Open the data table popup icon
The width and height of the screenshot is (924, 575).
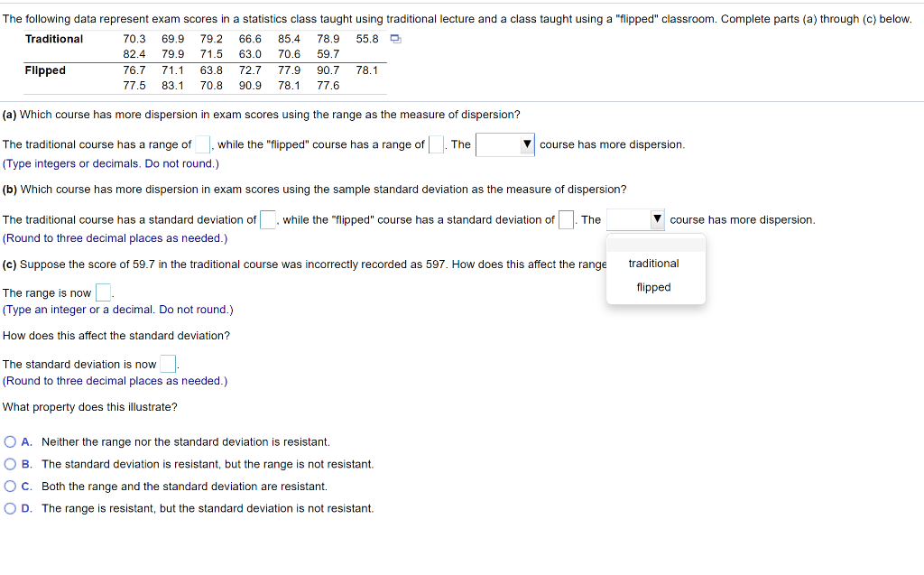[396, 40]
